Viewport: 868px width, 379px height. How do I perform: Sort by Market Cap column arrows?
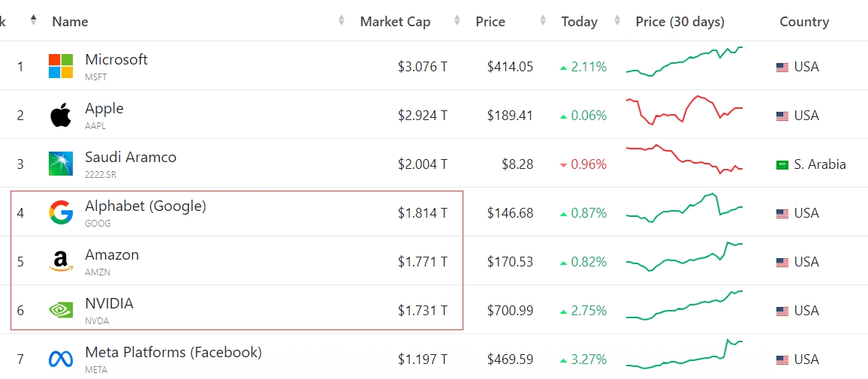(x=459, y=20)
